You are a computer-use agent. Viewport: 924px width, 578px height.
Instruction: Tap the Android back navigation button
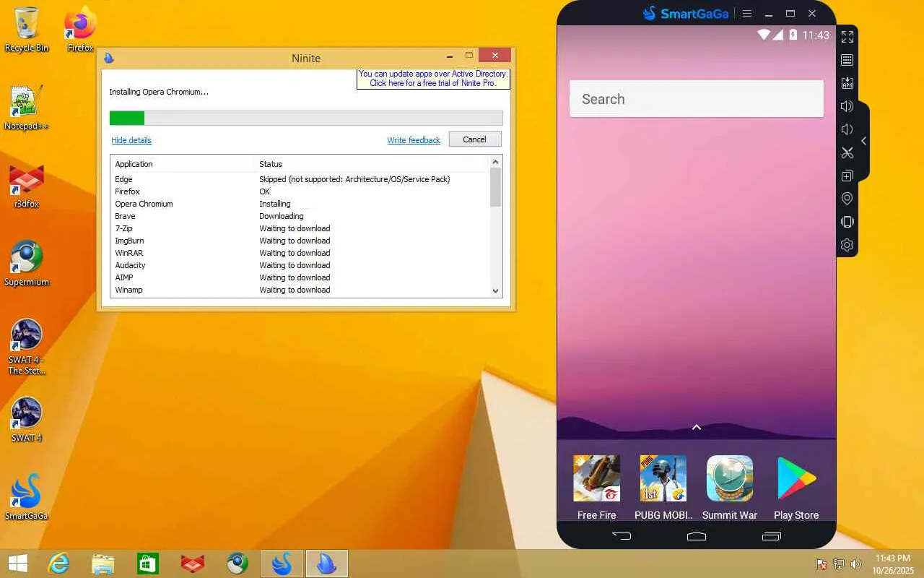(x=622, y=536)
